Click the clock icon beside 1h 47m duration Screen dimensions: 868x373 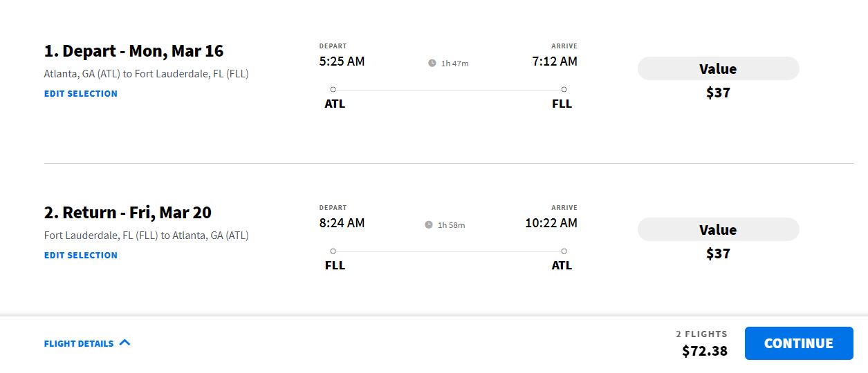click(432, 63)
